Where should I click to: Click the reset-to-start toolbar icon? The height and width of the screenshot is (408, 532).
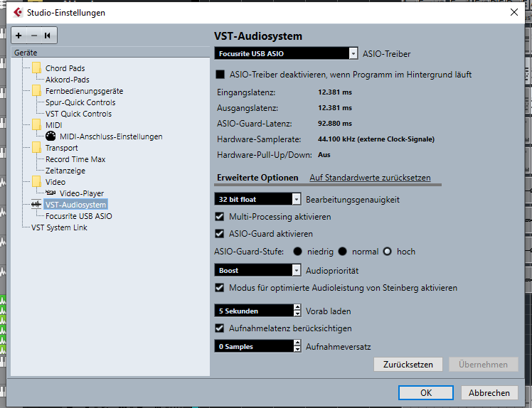(x=48, y=36)
